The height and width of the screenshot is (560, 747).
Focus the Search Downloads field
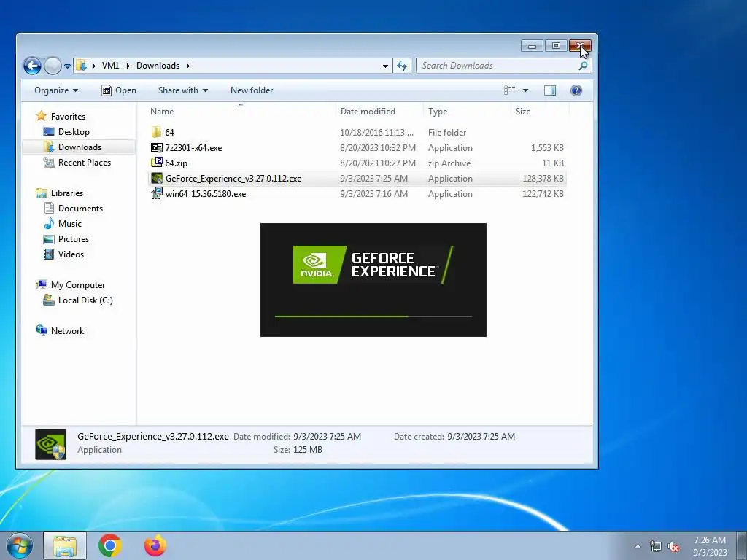503,66
